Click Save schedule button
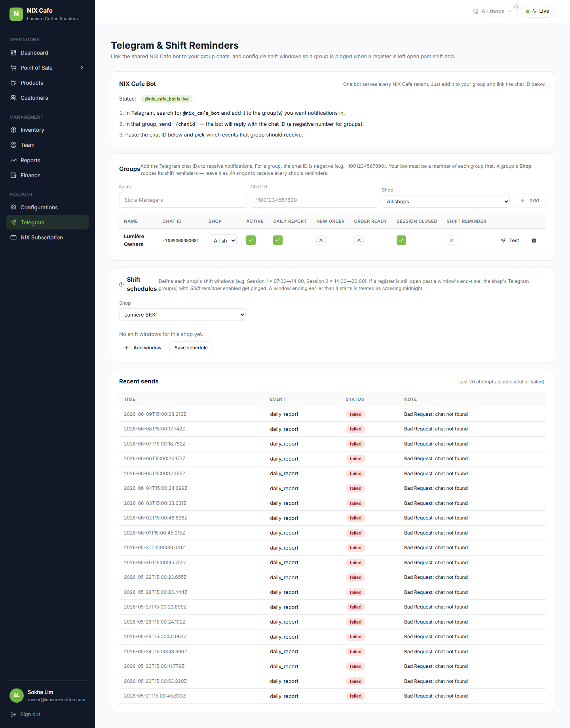This screenshot has height=728, width=570. [191, 348]
